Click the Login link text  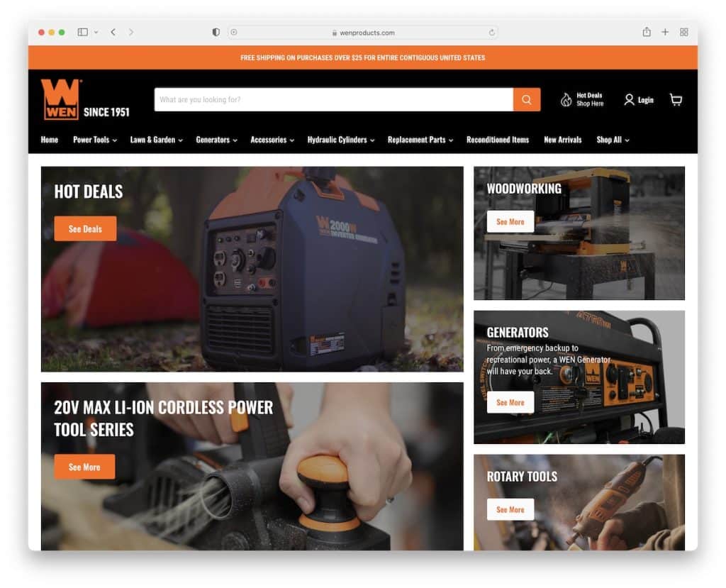[x=645, y=99]
